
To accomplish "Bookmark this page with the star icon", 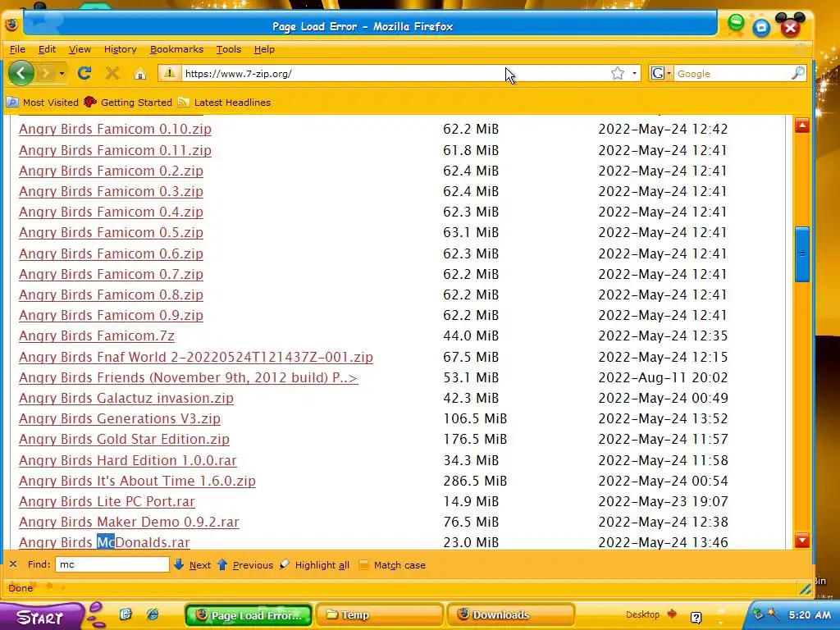I will (618, 73).
